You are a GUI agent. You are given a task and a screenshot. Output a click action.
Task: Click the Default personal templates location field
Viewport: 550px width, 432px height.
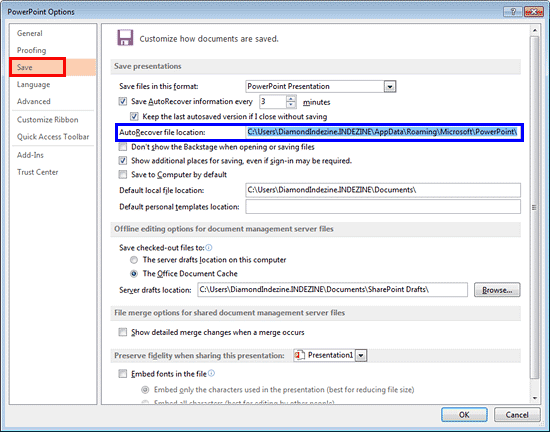(383, 207)
